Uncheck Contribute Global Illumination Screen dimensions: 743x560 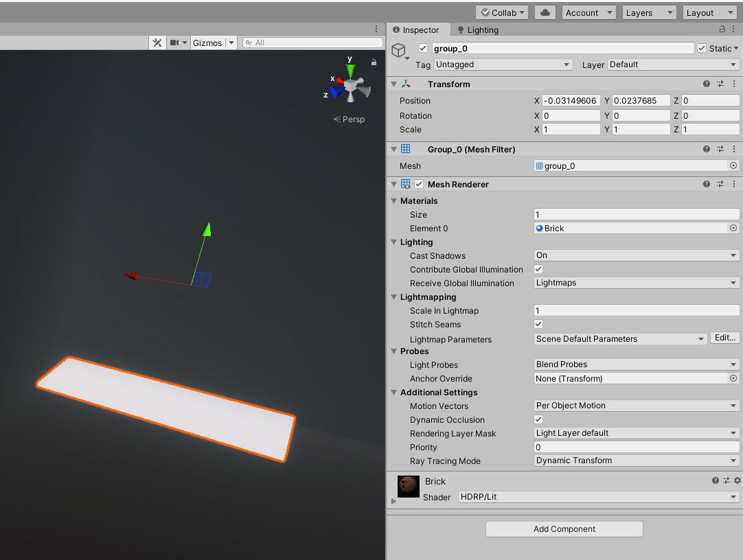point(538,269)
